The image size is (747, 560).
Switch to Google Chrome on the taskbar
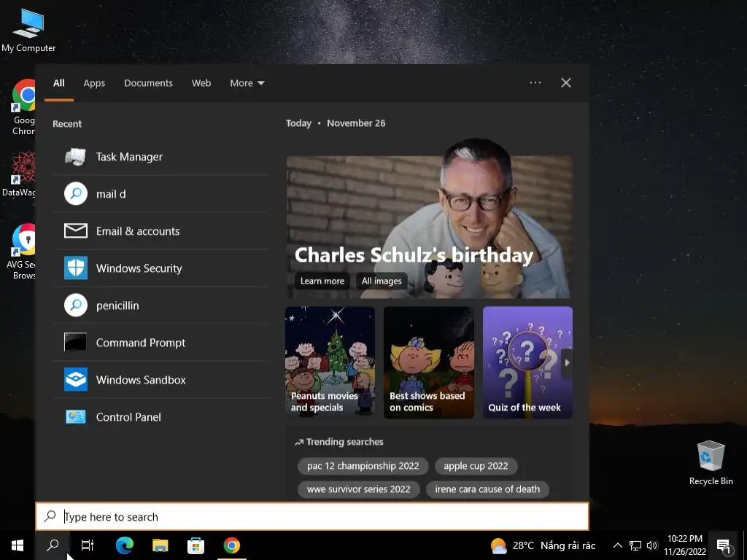231,545
